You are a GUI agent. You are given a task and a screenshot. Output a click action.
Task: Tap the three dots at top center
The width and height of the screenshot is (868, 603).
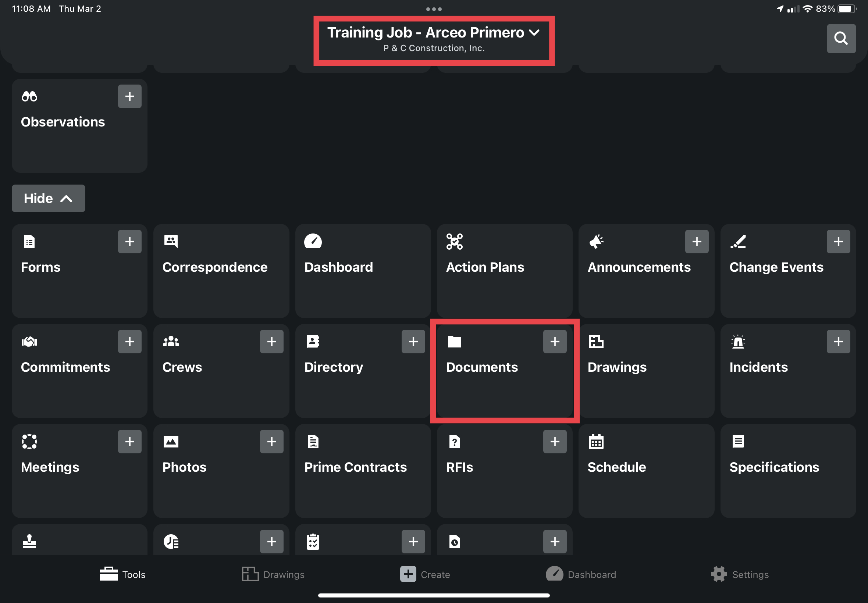(433, 9)
